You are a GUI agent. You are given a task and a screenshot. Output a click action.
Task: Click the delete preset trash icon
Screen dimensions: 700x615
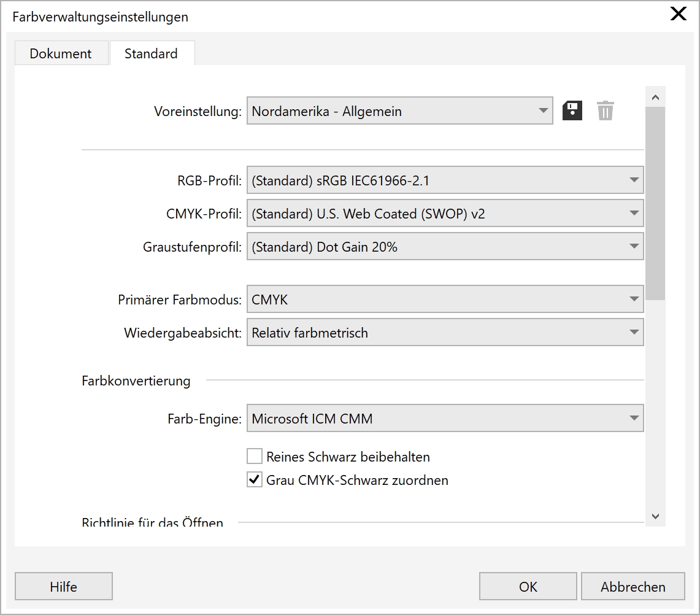pyautogui.click(x=605, y=111)
